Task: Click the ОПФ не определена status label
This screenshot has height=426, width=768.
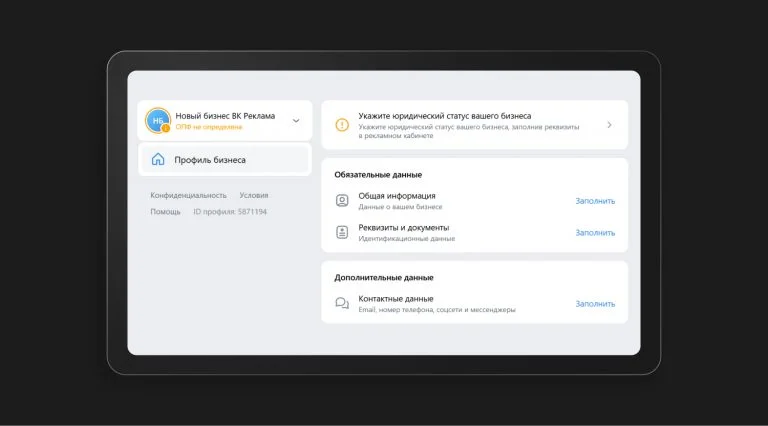Action: pyautogui.click(x=209, y=127)
